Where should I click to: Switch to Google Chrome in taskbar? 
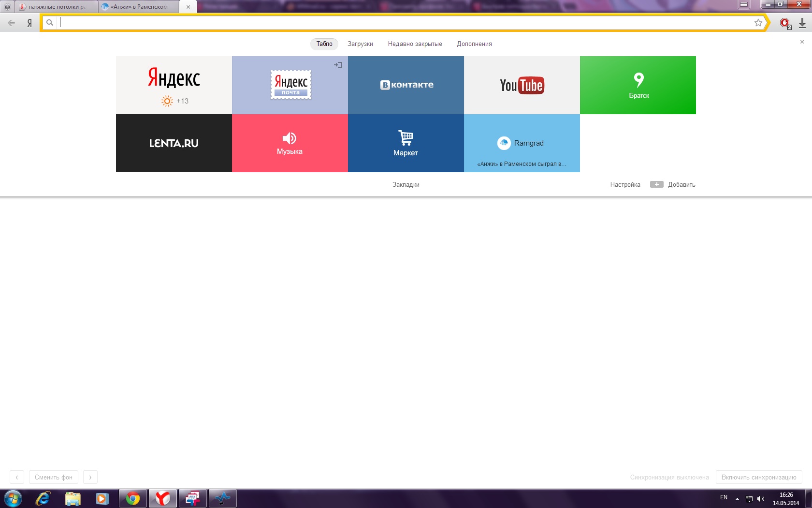coord(133,498)
